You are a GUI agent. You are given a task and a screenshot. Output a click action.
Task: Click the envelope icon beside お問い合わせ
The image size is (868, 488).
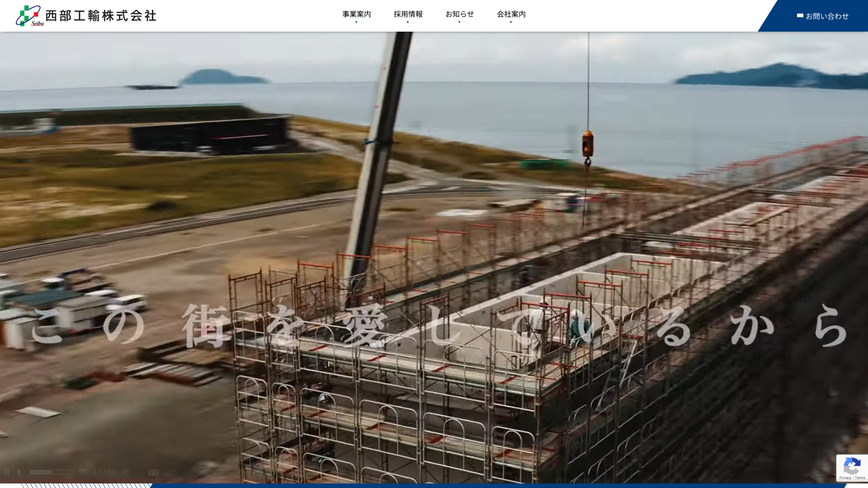click(x=799, y=15)
